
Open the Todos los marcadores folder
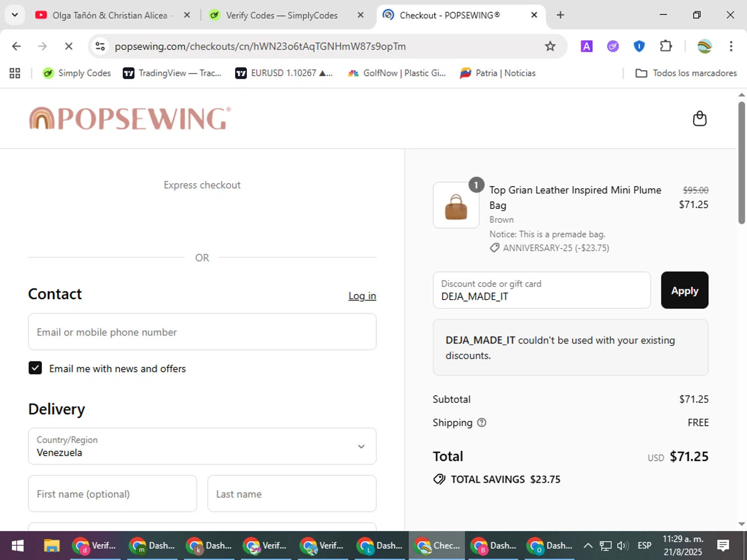(686, 73)
